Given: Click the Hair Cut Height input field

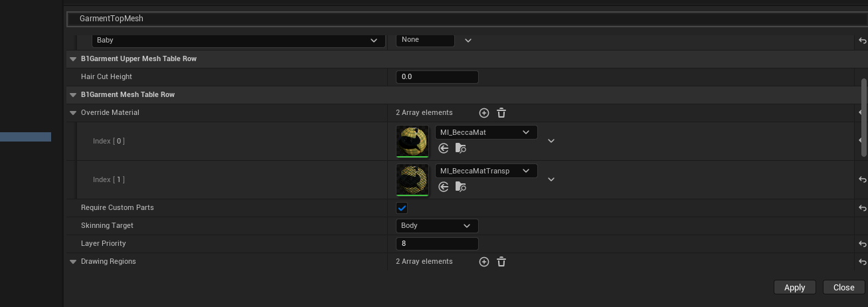Looking at the screenshot, I should 437,77.
